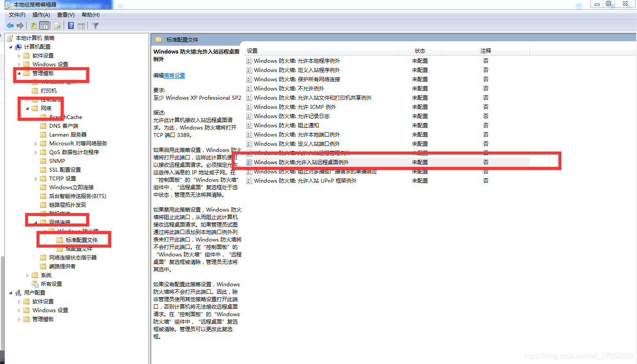This screenshot has height=364, width=637.
Task: Click the policy icon of 允许本地程序例外 row
Action: pyautogui.click(x=249, y=61)
